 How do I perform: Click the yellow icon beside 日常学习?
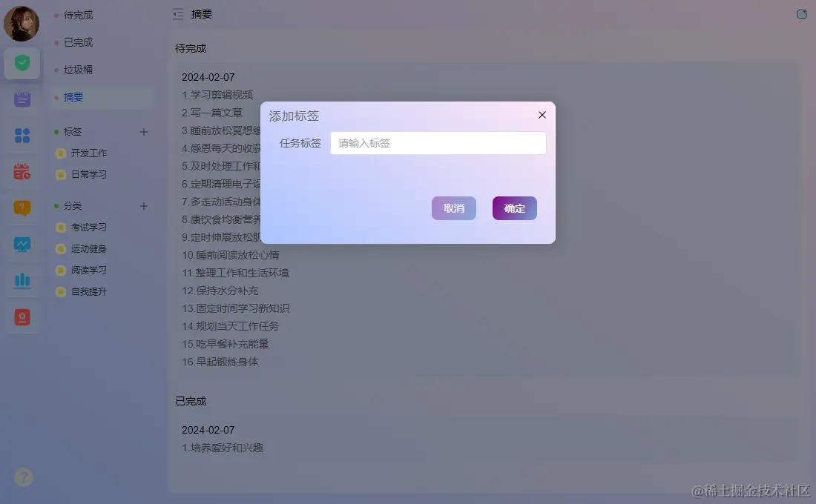(x=61, y=174)
